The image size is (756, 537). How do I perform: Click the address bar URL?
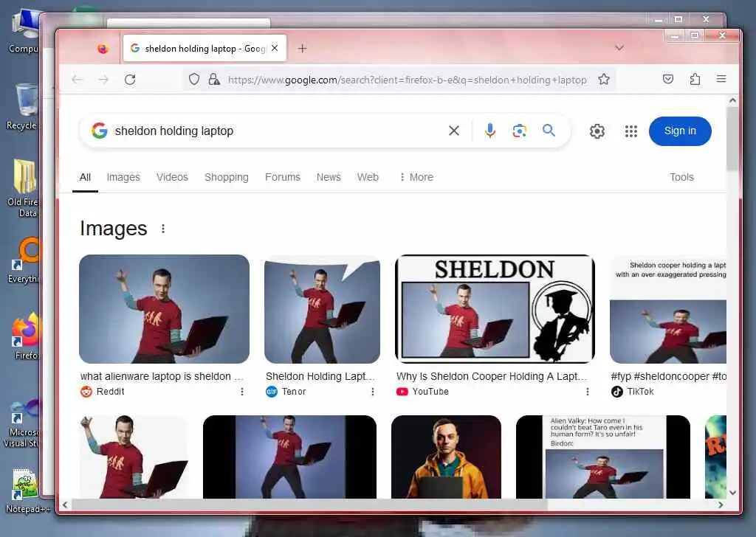click(x=407, y=80)
